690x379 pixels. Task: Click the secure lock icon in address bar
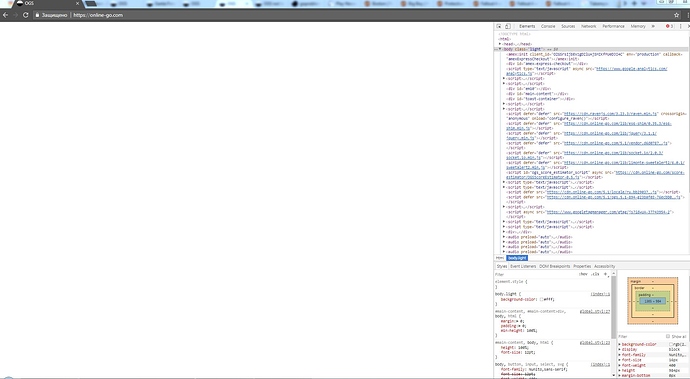[x=37, y=15]
